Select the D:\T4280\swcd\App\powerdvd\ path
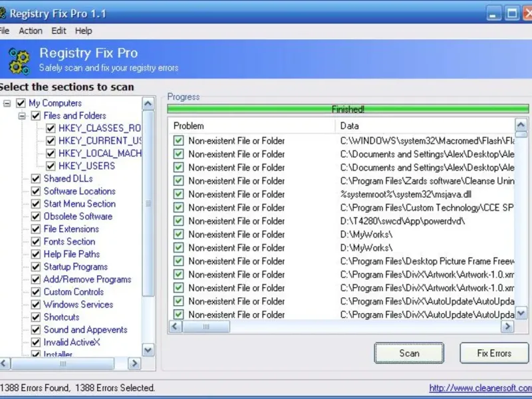The image size is (532, 399). [402, 221]
